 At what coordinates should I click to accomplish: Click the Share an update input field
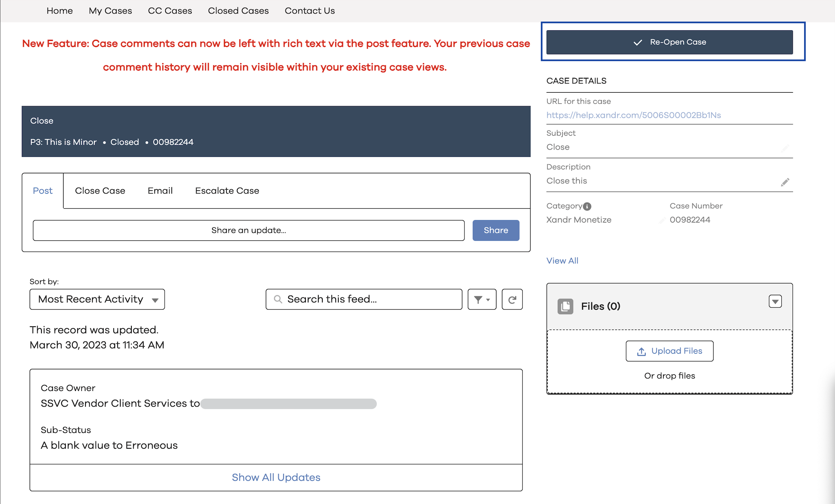[x=249, y=230]
